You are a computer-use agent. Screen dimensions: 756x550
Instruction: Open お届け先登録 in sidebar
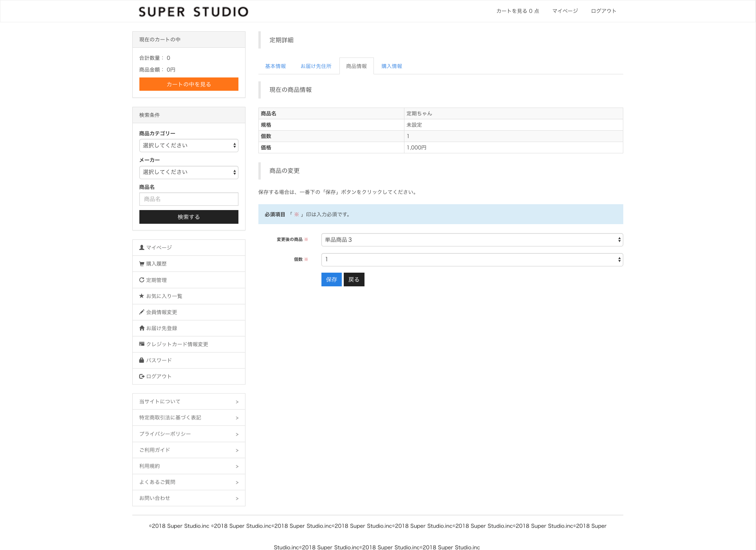(189, 328)
